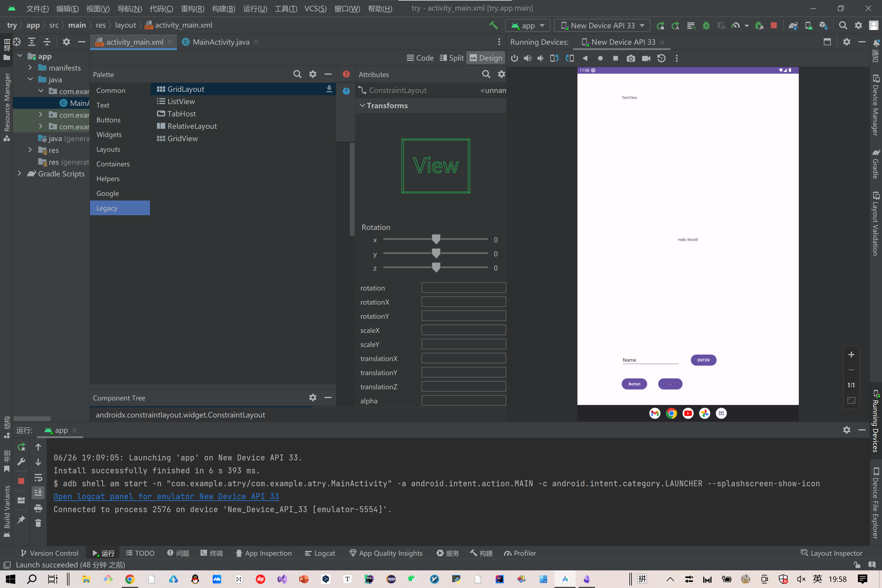This screenshot has height=588, width=882.
Task: Switch editor to Split view mode
Action: click(452, 58)
